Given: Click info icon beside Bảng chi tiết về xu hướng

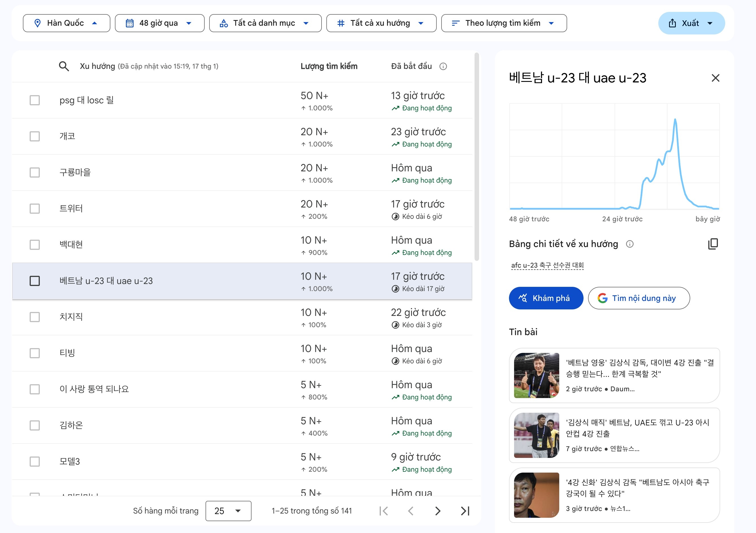Looking at the screenshot, I should (630, 244).
